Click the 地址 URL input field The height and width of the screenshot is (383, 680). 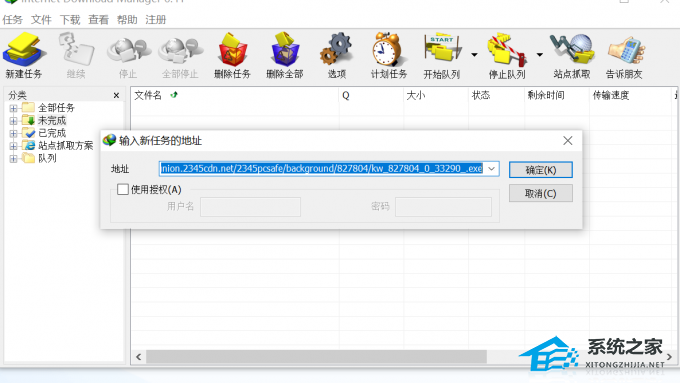pos(322,169)
